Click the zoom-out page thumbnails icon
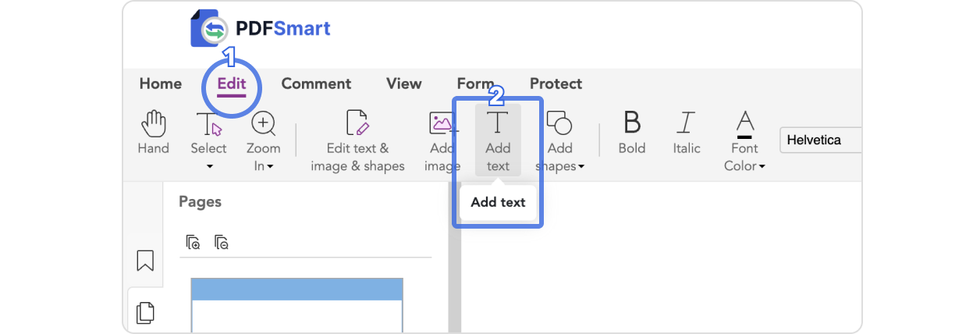980x334 pixels. [222, 243]
